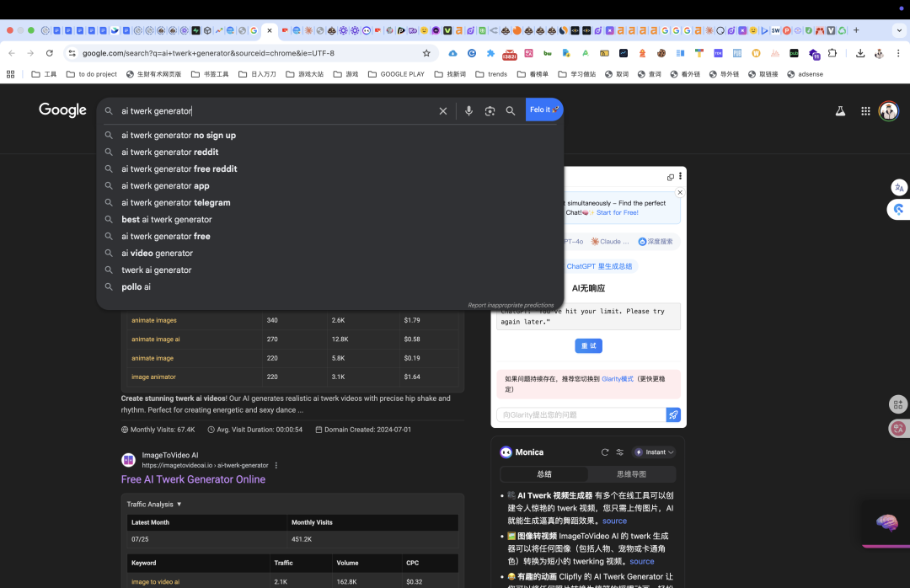Viewport: 910px width, 588px height.
Task: Click the 'animate images' keyword link
Action: pos(154,320)
